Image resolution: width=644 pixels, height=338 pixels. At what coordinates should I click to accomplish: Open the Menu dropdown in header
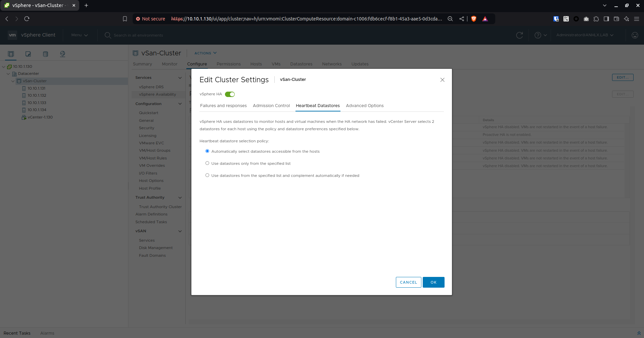tap(79, 35)
